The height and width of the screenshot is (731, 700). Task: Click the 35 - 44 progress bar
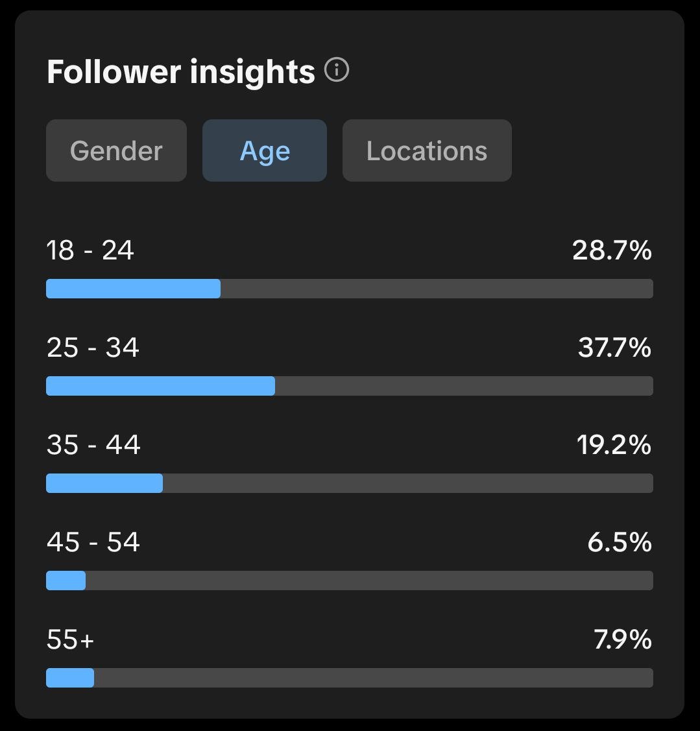pyautogui.click(x=349, y=483)
